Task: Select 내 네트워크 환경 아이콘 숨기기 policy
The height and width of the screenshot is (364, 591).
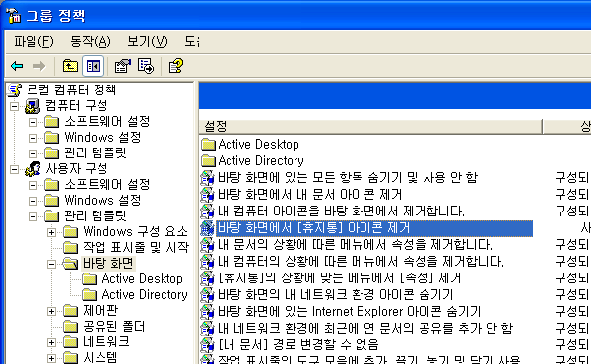Action: [336, 294]
